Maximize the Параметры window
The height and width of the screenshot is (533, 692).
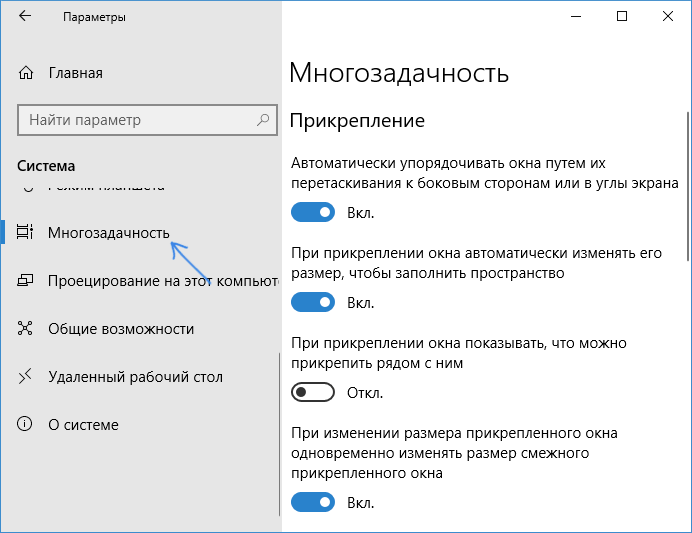(622, 16)
